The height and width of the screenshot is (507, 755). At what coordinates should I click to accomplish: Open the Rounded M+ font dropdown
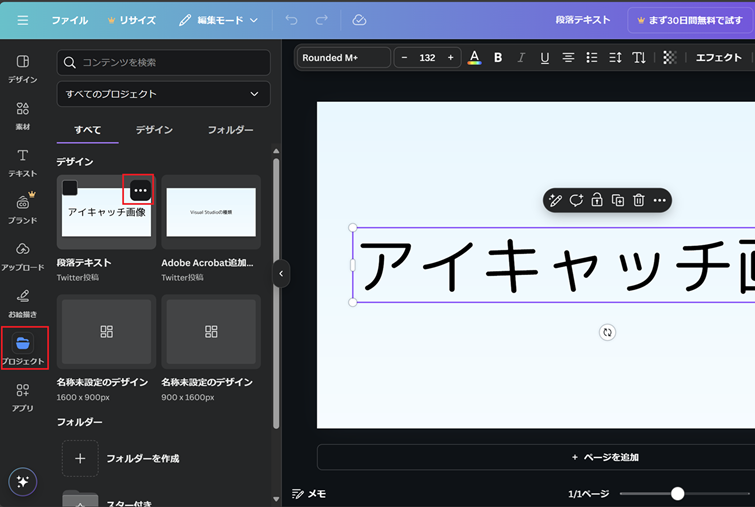point(343,58)
